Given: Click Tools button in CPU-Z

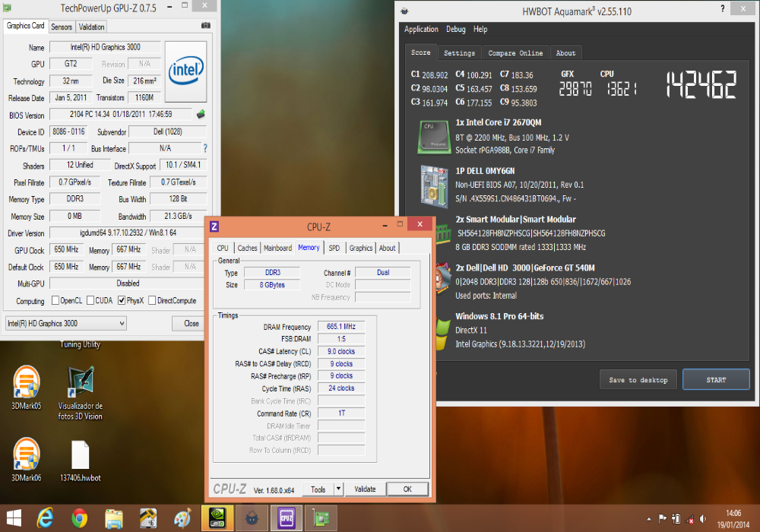Looking at the screenshot, I should (x=318, y=489).
